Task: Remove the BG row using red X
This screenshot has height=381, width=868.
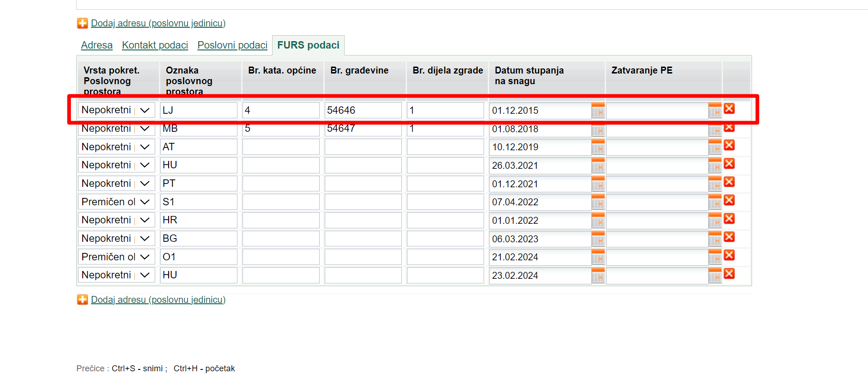Action: (x=729, y=237)
